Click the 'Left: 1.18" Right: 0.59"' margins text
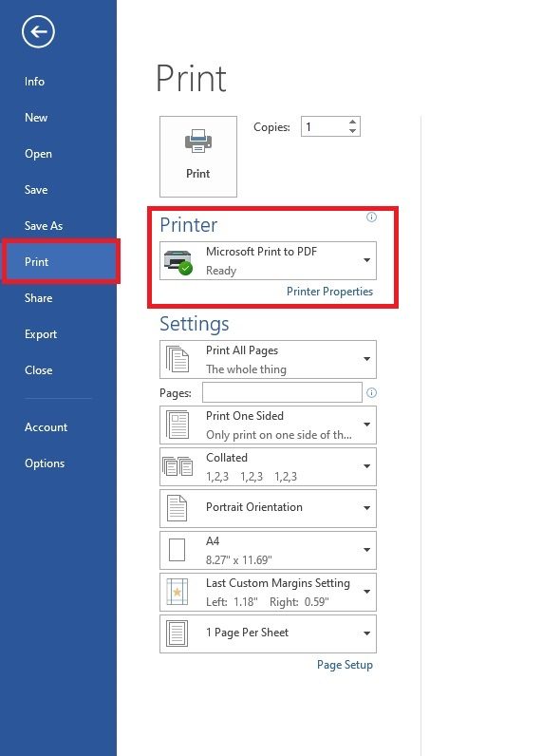Screen dimensions: 542x756 tap(268, 602)
